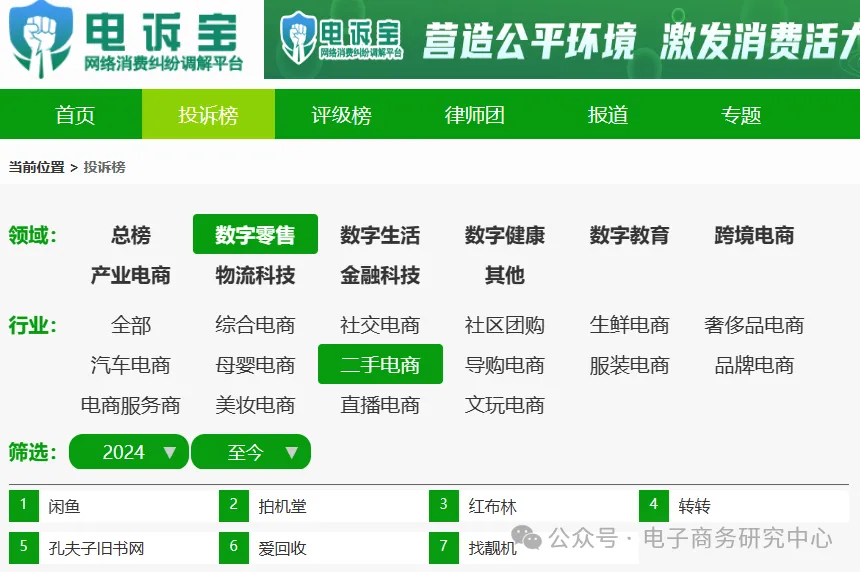
Task: Select the 投诉榜 nav tab
Action: [208, 115]
